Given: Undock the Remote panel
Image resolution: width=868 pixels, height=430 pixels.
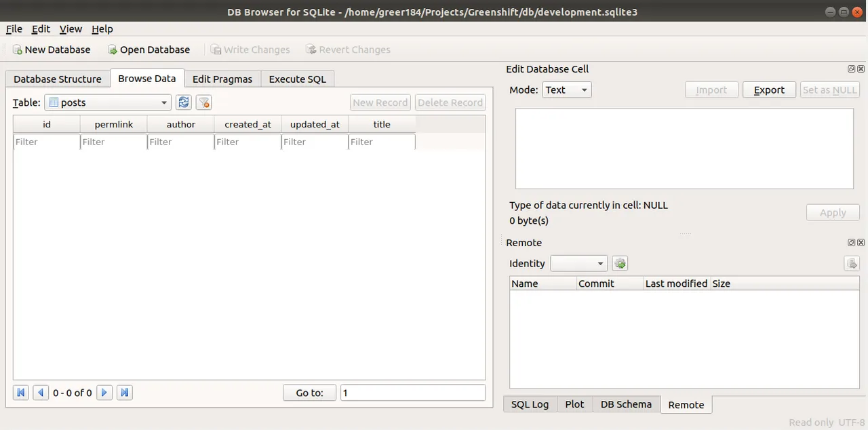Looking at the screenshot, I should point(852,243).
